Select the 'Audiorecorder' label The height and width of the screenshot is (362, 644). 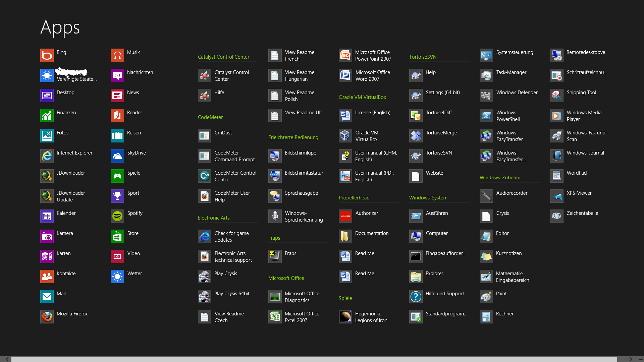(x=512, y=193)
